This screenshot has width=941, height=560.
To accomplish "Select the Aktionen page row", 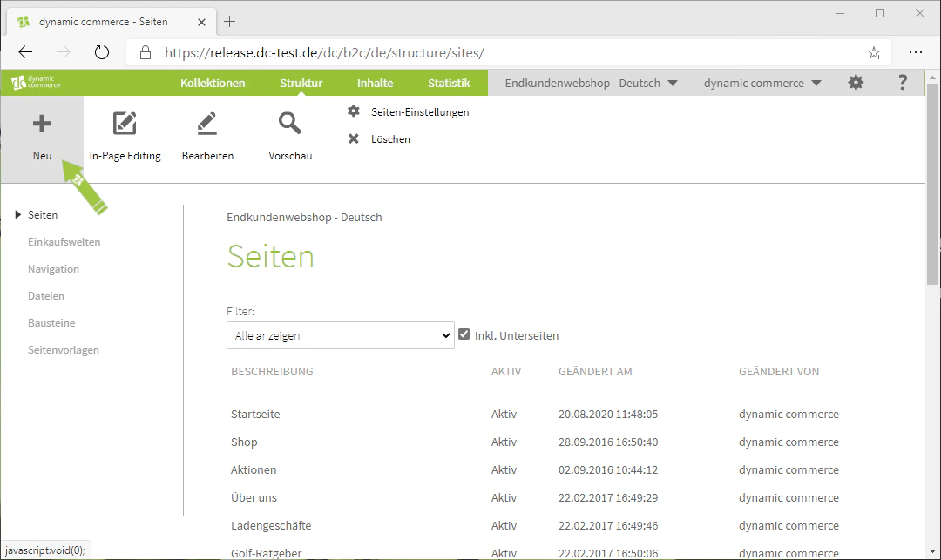I will (572, 470).
